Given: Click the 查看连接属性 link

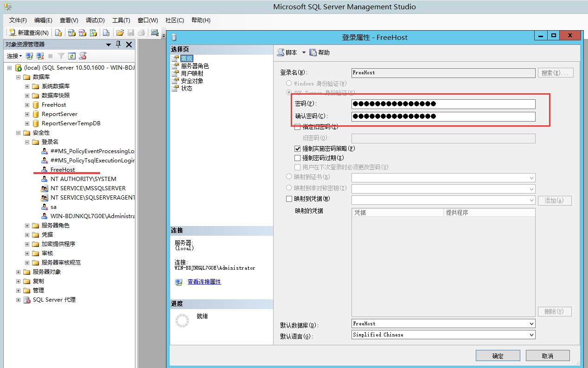Looking at the screenshot, I should (x=204, y=282).
